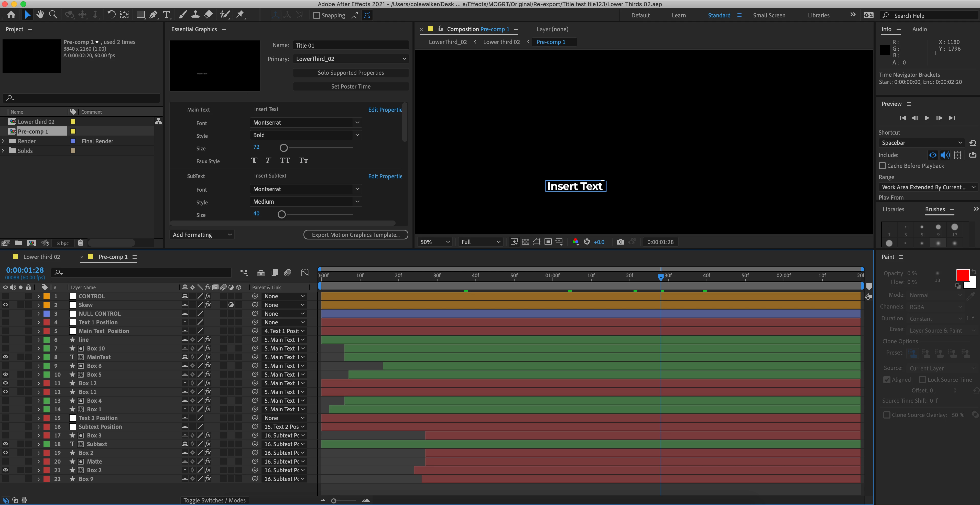Select the Puppet Pin tool
The height and width of the screenshot is (505, 980).
tap(241, 15)
